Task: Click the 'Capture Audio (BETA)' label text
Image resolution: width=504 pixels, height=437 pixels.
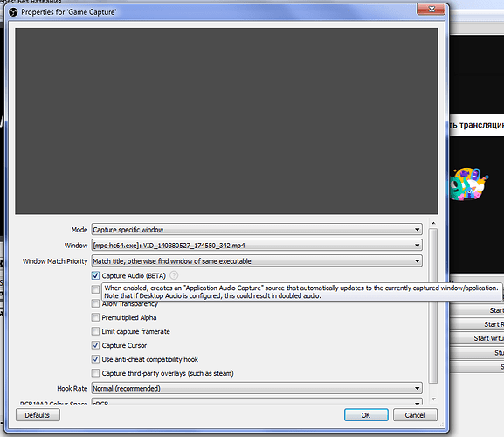Action: coord(134,276)
